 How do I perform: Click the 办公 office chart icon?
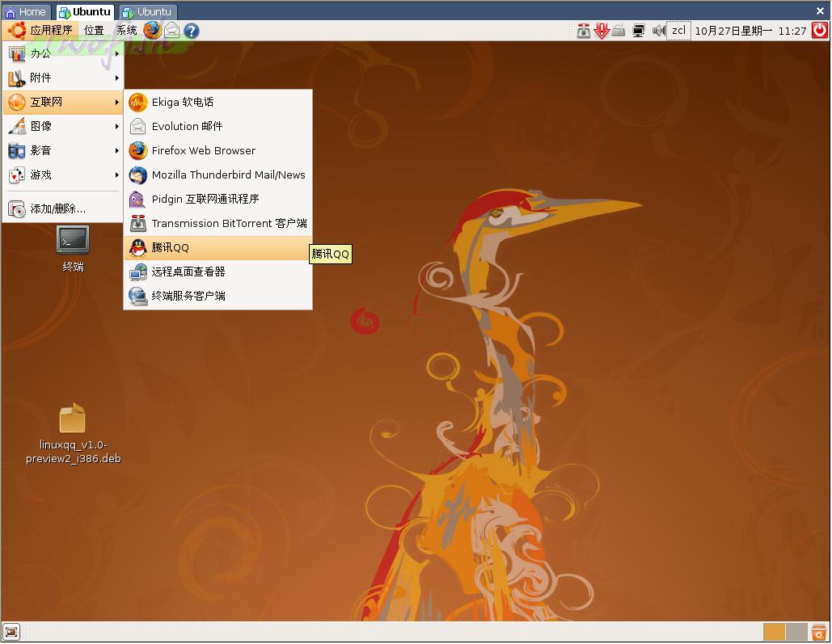pos(17,53)
